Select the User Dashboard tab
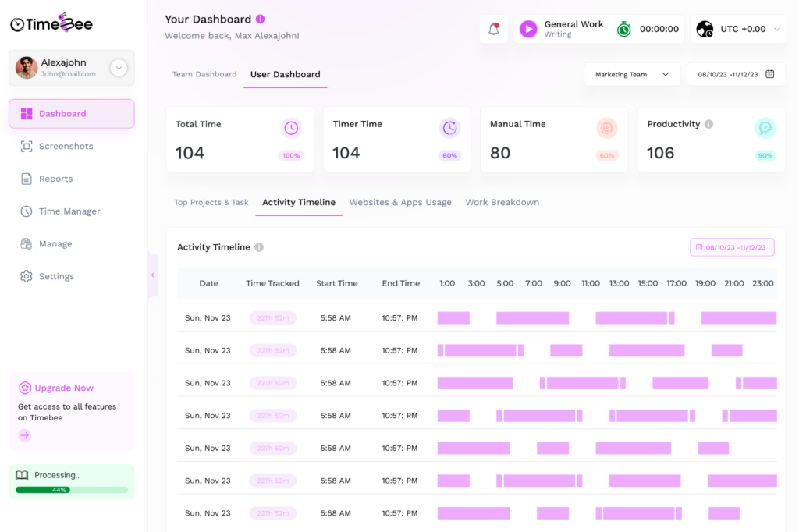This screenshot has height=532, width=799. 286,74
